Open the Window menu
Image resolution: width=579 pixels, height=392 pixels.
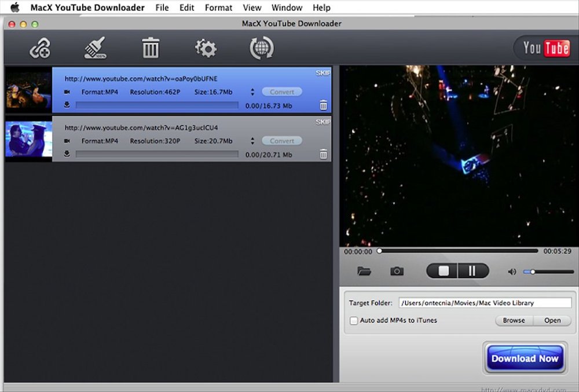[287, 8]
